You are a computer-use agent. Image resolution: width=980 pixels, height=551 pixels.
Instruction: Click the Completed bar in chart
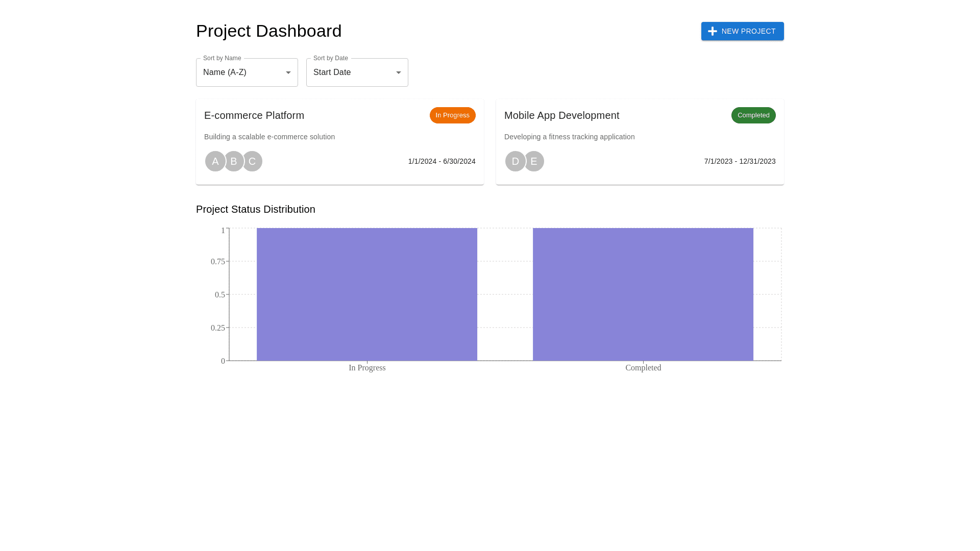click(643, 294)
